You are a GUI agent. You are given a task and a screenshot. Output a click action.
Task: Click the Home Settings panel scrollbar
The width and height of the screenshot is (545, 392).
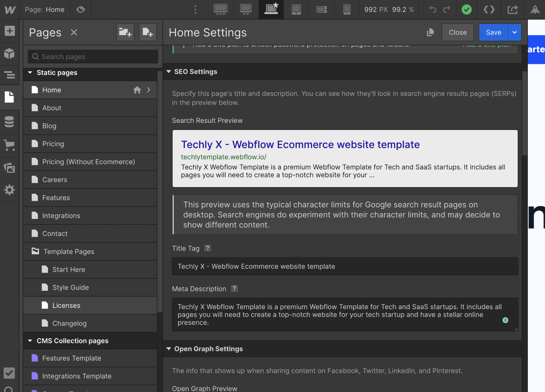tap(525, 113)
